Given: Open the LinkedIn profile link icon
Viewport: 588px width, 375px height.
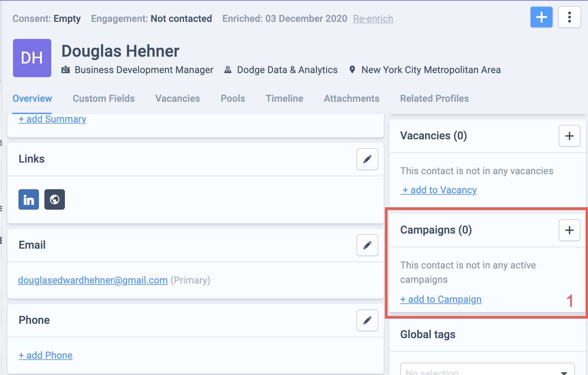Looking at the screenshot, I should 29,199.
